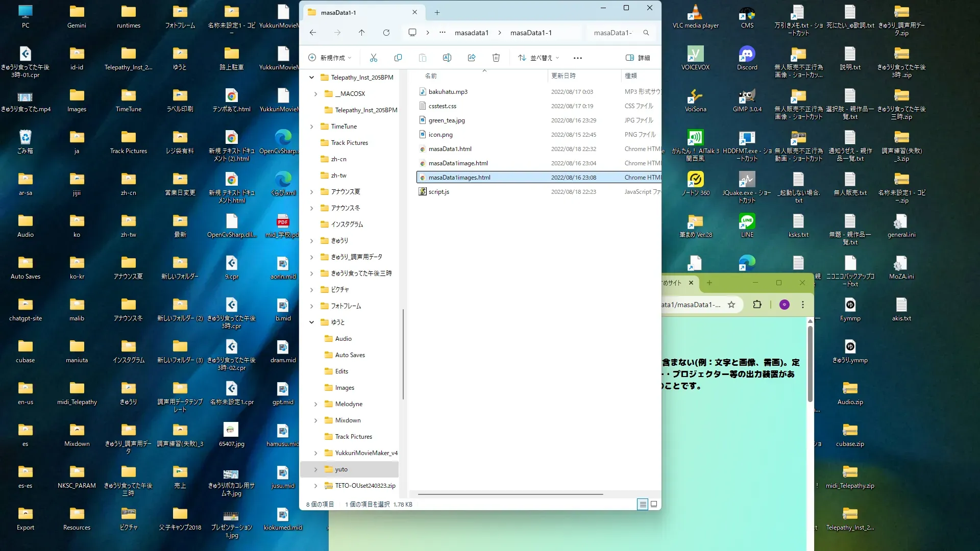
Task: Open the 新規作成 dropdown
Action: coord(330,58)
